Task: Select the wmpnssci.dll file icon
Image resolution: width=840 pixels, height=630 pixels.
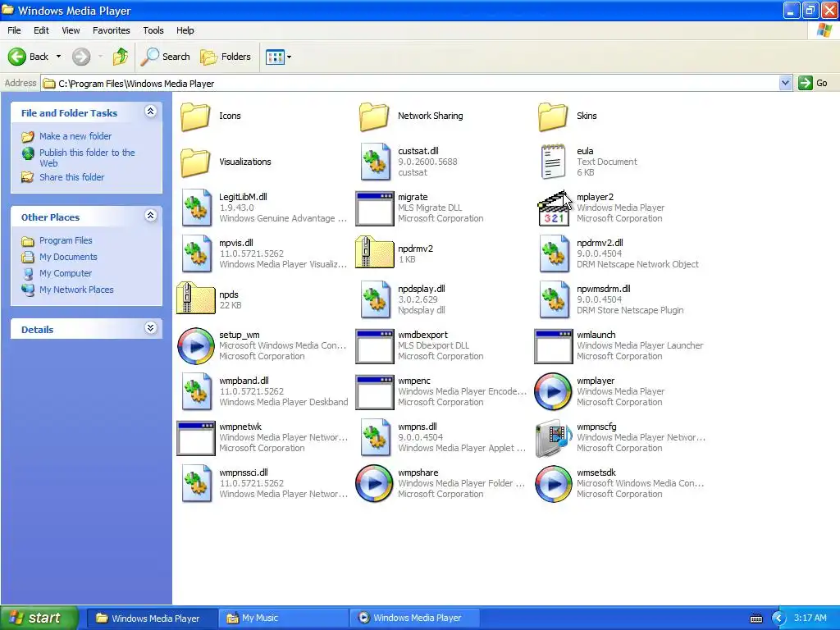Action: [x=196, y=484]
